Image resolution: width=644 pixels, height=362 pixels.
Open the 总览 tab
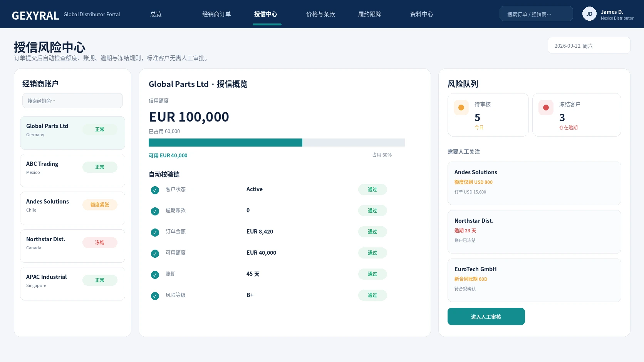tap(156, 14)
